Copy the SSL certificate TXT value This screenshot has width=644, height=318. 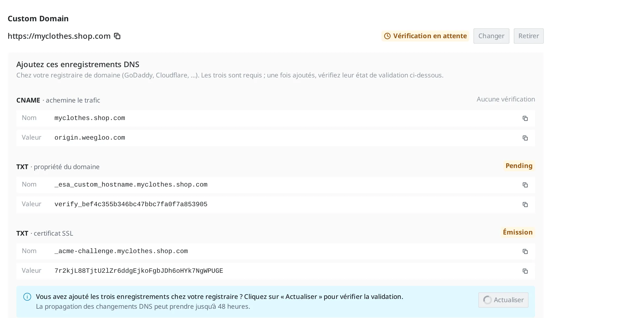(525, 271)
